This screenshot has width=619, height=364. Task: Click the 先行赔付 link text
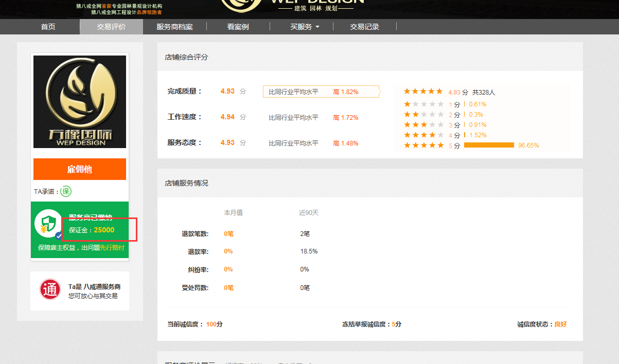point(112,247)
